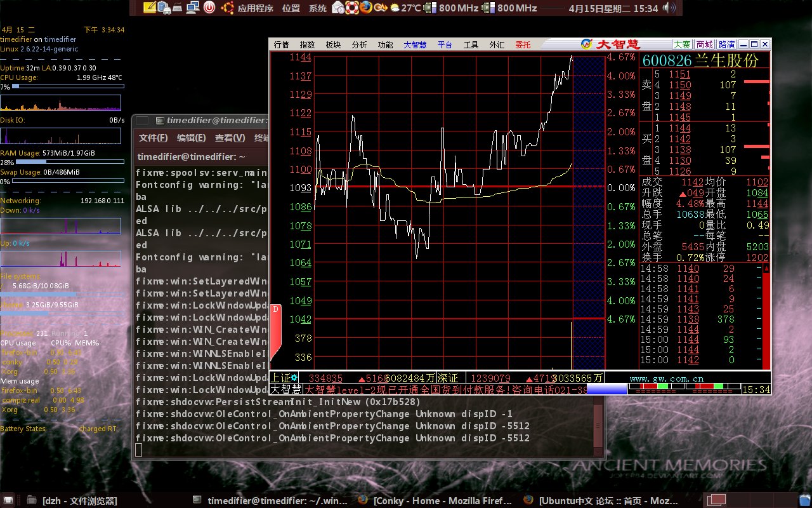Switch to Ubuntu中文 论坛 Firefox taskbar window
Viewport: 812px width, 508px height.
(x=601, y=500)
